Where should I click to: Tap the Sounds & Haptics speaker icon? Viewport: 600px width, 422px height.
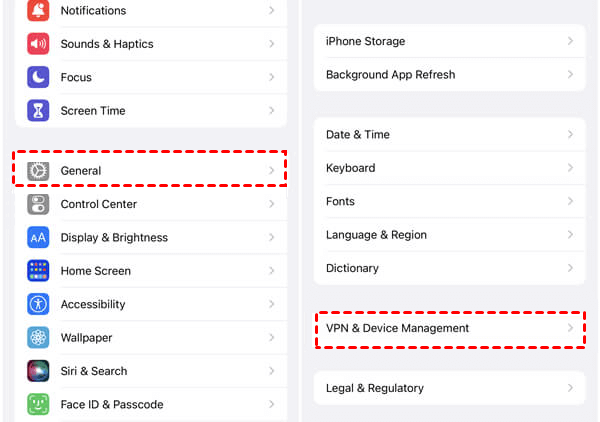pos(38,44)
